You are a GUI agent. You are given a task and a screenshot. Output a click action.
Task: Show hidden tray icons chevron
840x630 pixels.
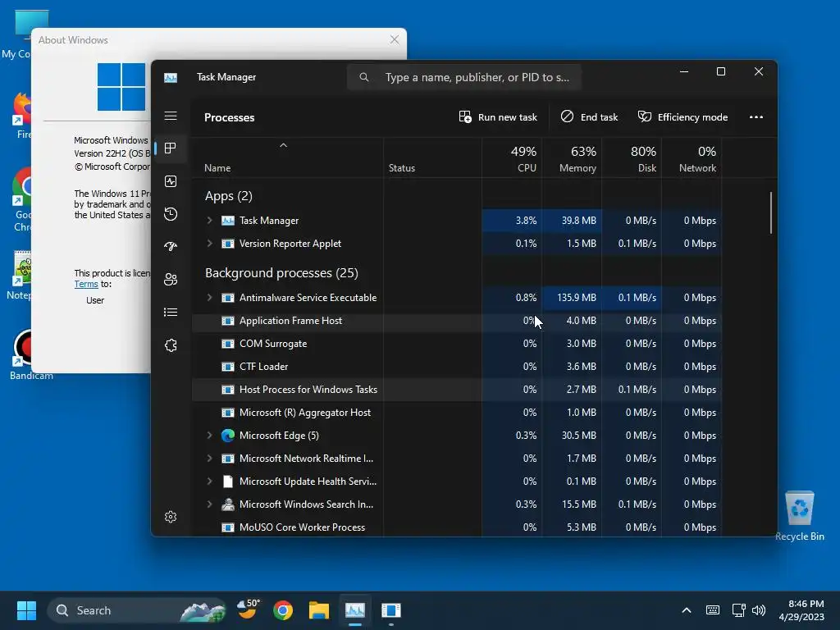pos(687,610)
